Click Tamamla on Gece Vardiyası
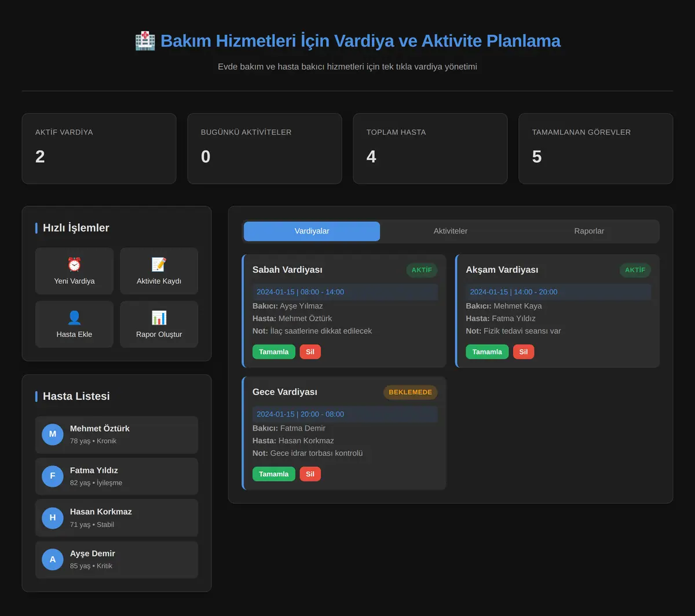Image resolution: width=695 pixels, height=616 pixels. (x=274, y=474)
